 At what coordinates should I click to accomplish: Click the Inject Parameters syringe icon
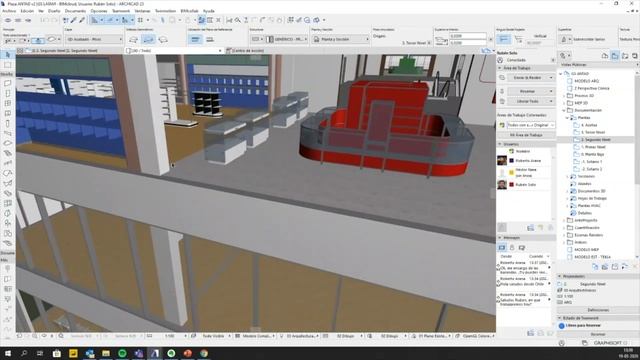pos(82,20)
